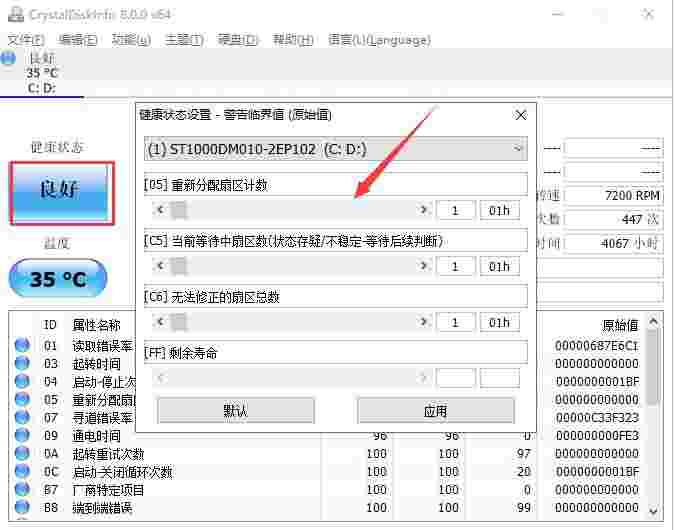
Task: Click status icon for 03 起转时间 row
Action: click(22, 363)
